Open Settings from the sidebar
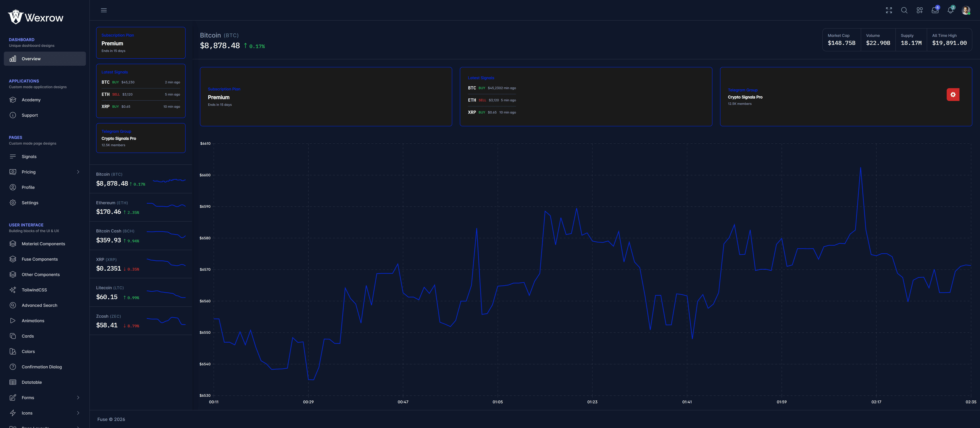This screenshot has height=428, width=980. point(45,203)
